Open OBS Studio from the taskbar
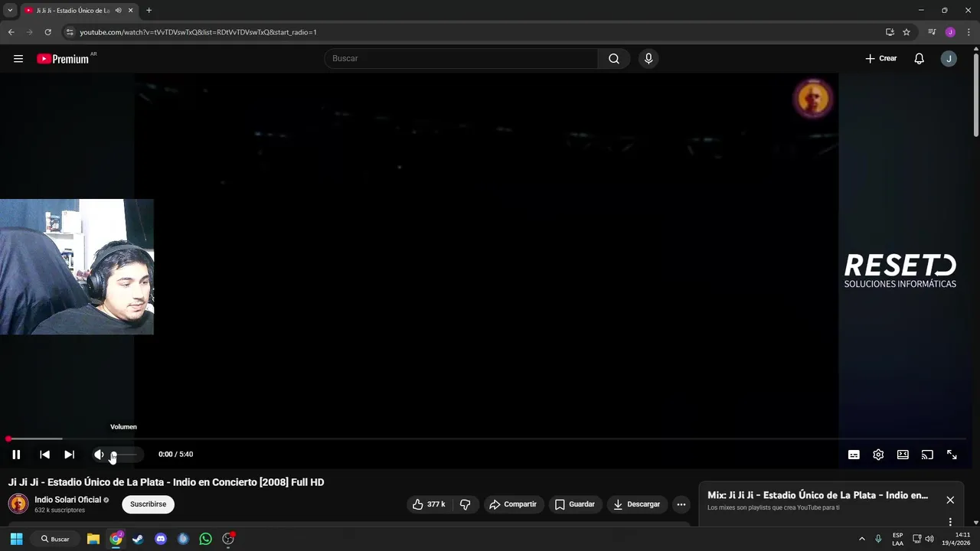 click(x=228, y=539)
